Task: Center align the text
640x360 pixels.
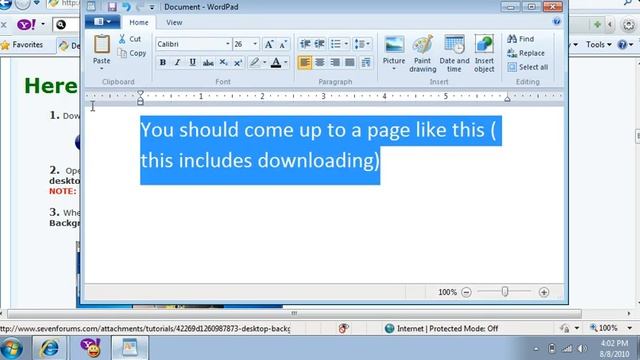Action: click(320, 62)
